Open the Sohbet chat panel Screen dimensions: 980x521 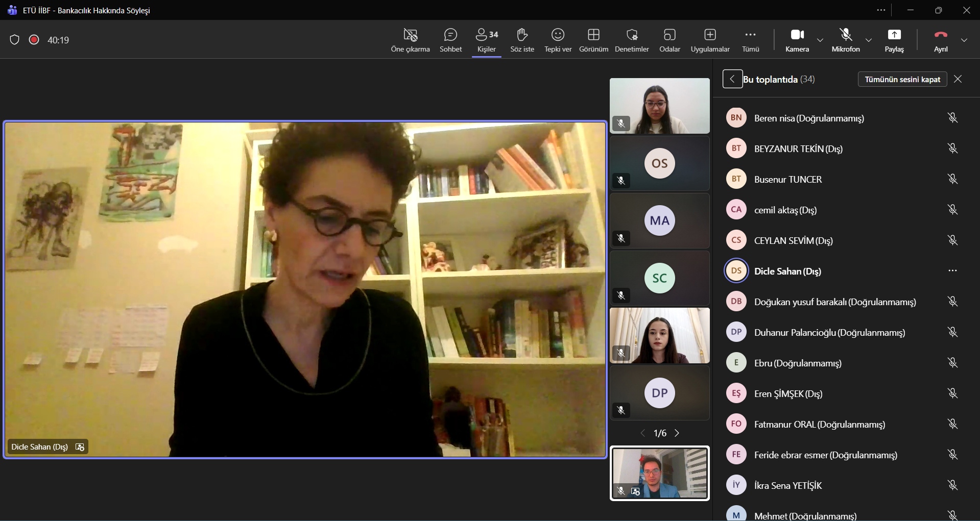(450, 40)
